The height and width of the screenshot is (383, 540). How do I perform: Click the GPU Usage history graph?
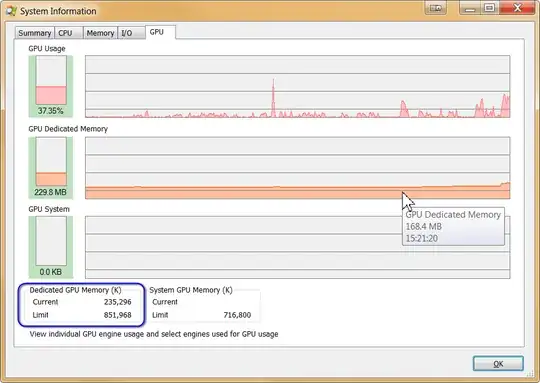(x=298, y=86)
